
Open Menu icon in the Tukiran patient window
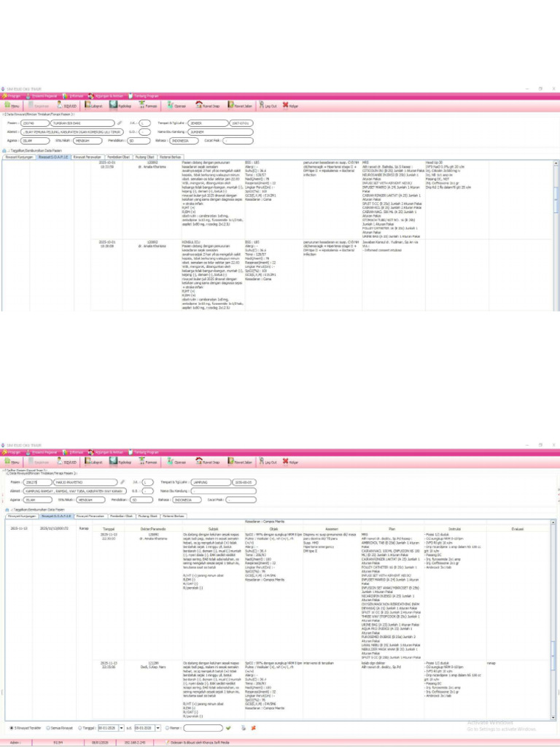click(x=12, y=106)
